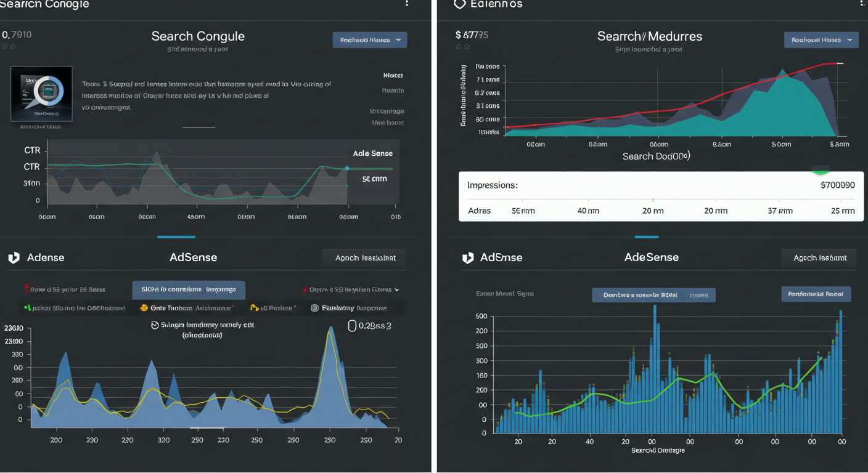Click the yellow key icon in legend row
This screenshot has height=473, width=868.
click(254, 307)
